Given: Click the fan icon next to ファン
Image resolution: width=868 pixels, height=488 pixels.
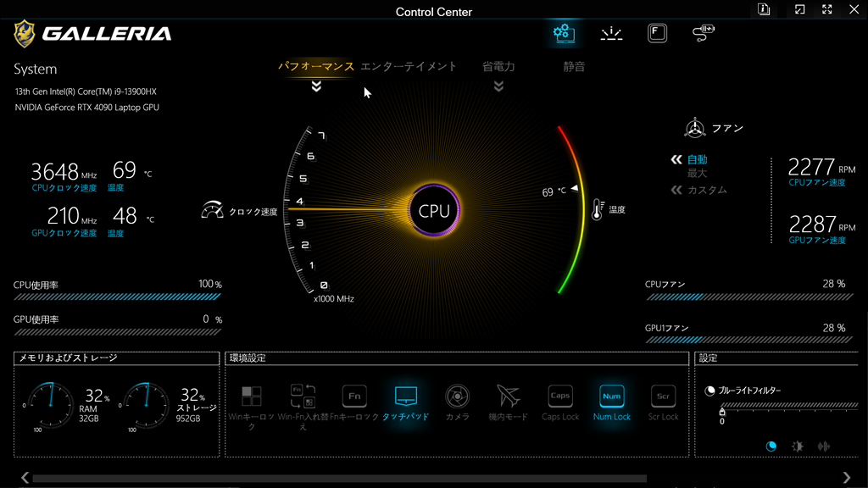Looking at the screenshot, I should click(695, 129).
